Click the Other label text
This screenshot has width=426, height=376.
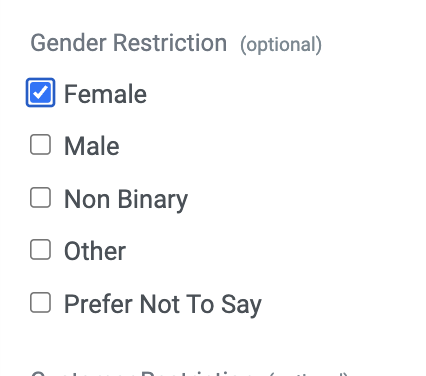pyautogui.click(x=95, y=251)
